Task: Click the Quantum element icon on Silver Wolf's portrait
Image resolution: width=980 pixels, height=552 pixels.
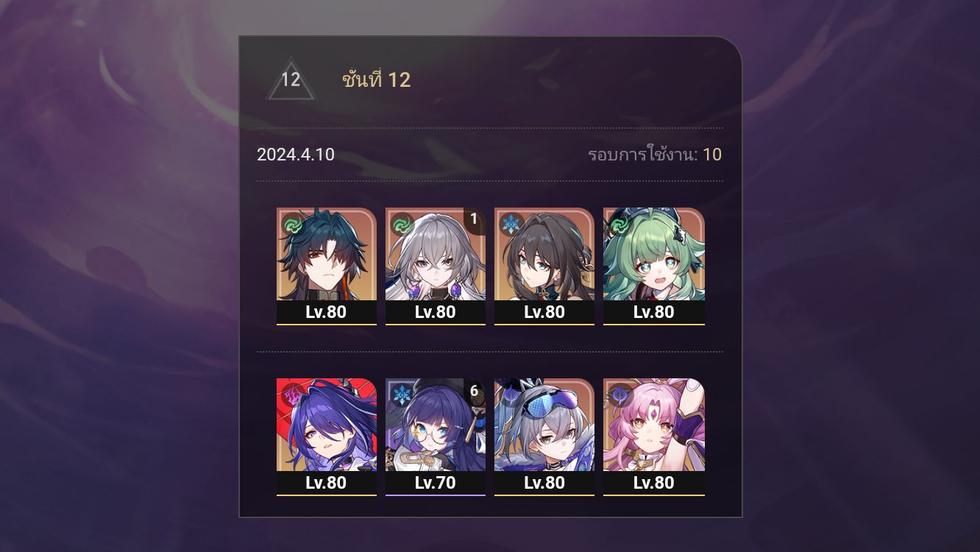Action: pos(511,394)
